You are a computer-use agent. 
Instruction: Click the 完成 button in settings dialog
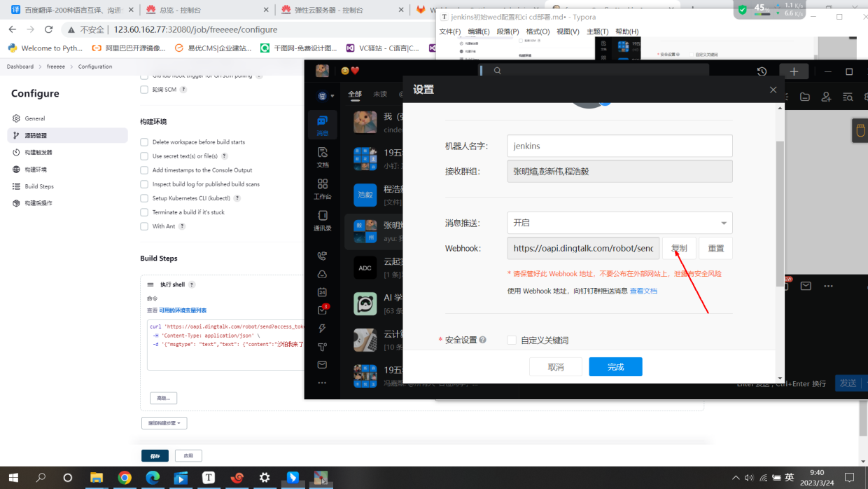pyautogui.click(x=615, y=366)
